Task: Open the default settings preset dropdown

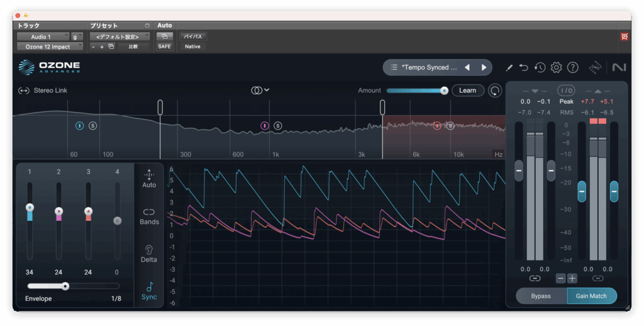Action: [118, 37]
